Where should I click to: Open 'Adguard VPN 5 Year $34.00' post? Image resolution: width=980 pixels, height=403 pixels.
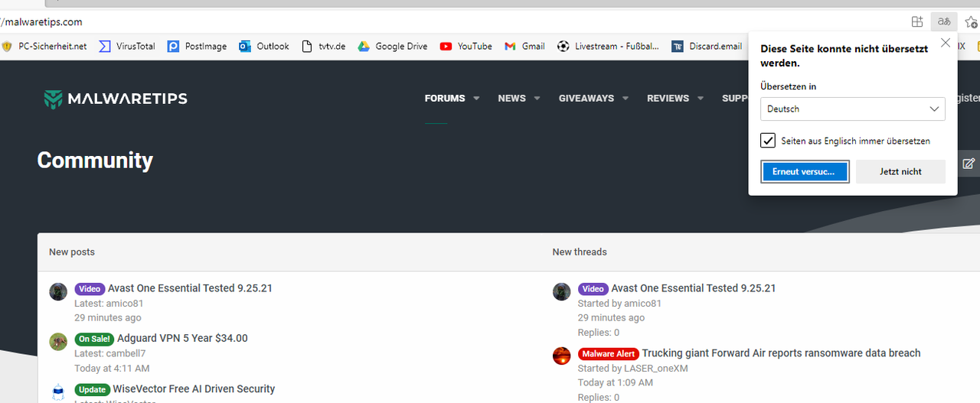pos(182,338)
